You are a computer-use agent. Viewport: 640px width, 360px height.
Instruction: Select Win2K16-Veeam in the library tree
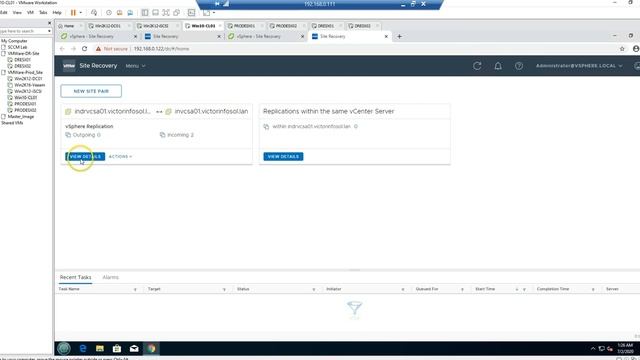[x=29, y=85]
